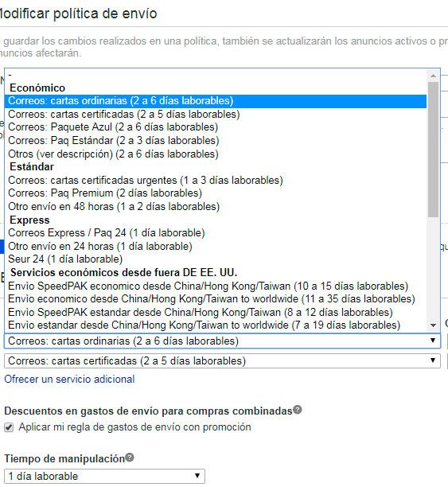Click 'Ofrecer un servicio adicional' link
448x487 pixels.
point(69,380)
